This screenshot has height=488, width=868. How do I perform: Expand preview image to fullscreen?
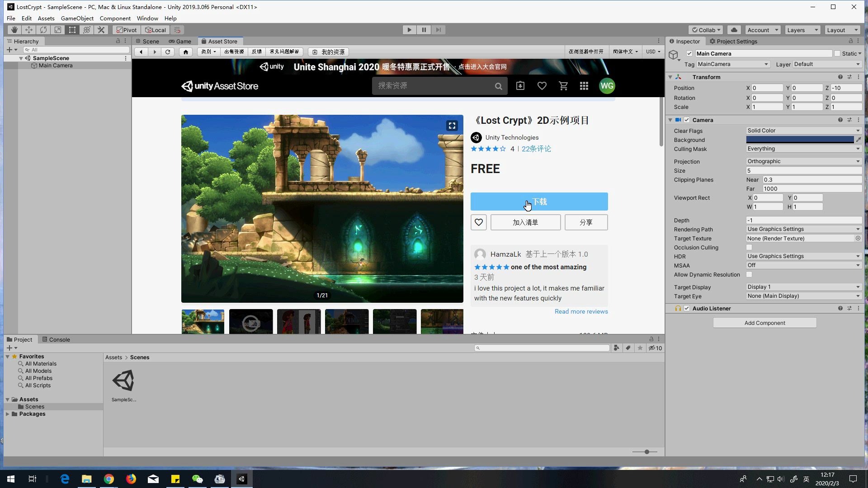click(x=452, y=126)
